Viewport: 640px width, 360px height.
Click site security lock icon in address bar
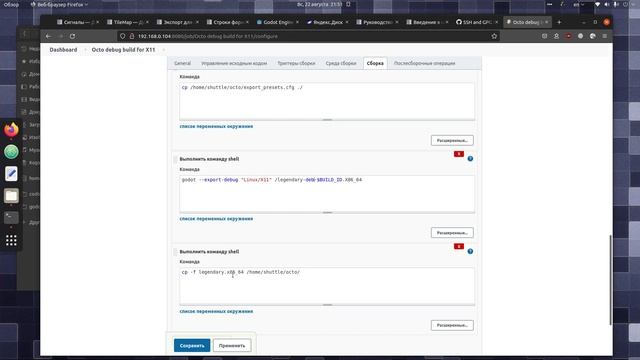[x=132, y=36]
